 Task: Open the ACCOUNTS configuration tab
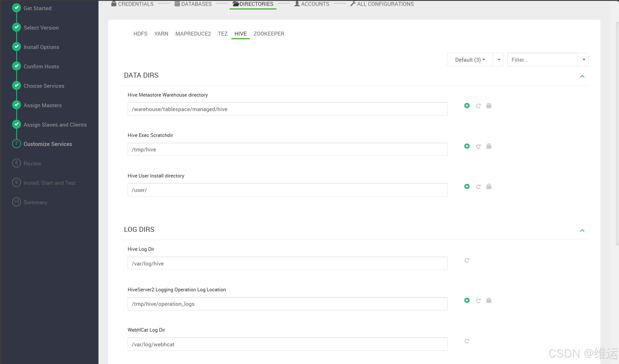coord(311,4)
